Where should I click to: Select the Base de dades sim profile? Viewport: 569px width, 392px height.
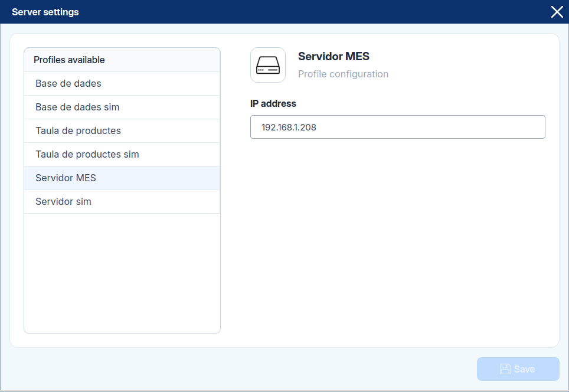[x=122, y=107]
